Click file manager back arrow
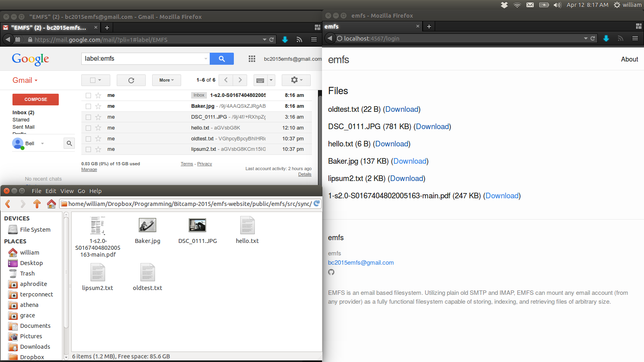644x362 pixels. point(8,204)
